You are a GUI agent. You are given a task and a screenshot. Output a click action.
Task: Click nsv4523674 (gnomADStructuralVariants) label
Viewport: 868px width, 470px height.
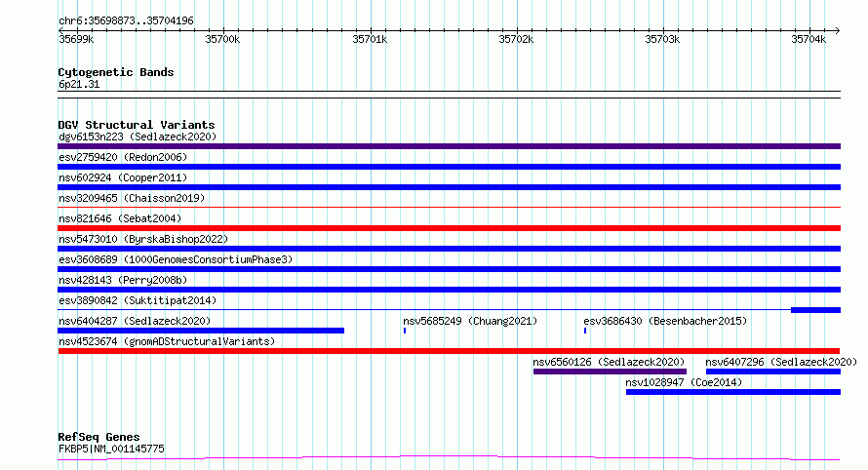pos(167,341)
